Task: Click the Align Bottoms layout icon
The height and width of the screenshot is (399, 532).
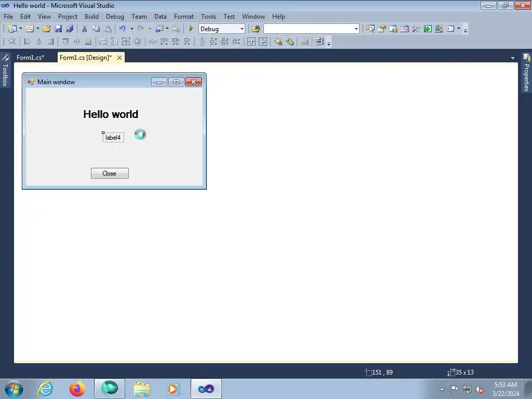Action: 88,42
